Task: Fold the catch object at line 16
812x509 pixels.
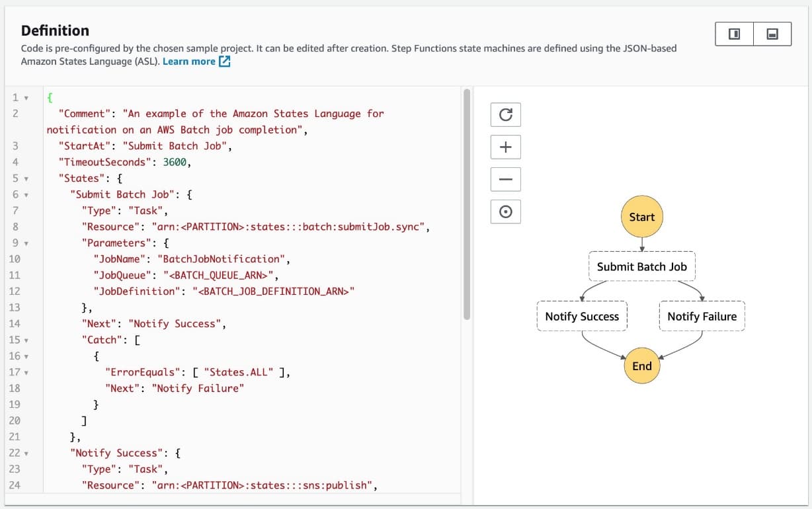Action: click(26, 356)
